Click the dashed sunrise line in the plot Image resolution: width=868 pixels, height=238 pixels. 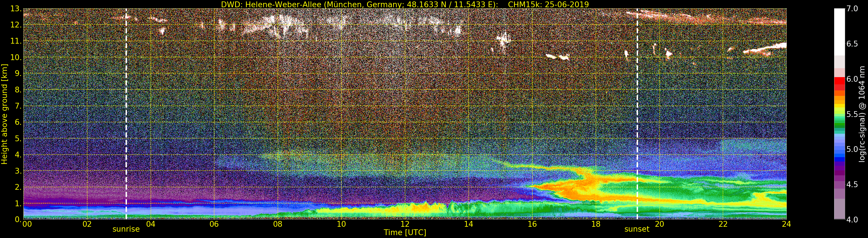click(126, 114)
